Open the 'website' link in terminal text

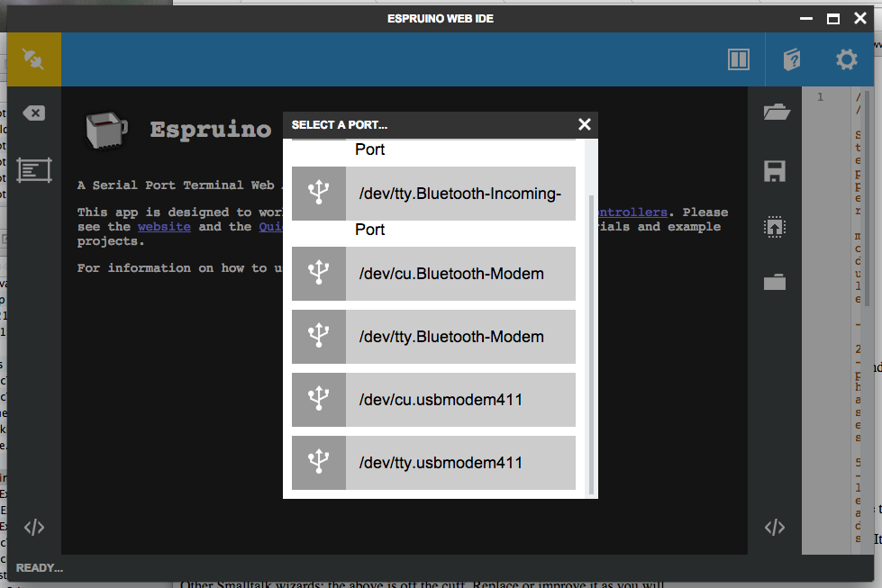click(164, 227)
